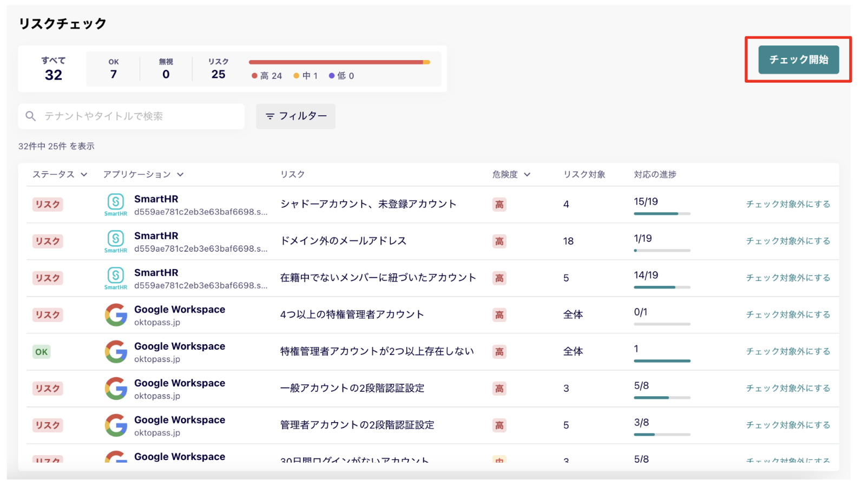This screenshot has width=868, height=486.
Task: Click SmartHR icon in 在籍中でないメンバー row
Action: pyautogui.click(x=116, y=278)
